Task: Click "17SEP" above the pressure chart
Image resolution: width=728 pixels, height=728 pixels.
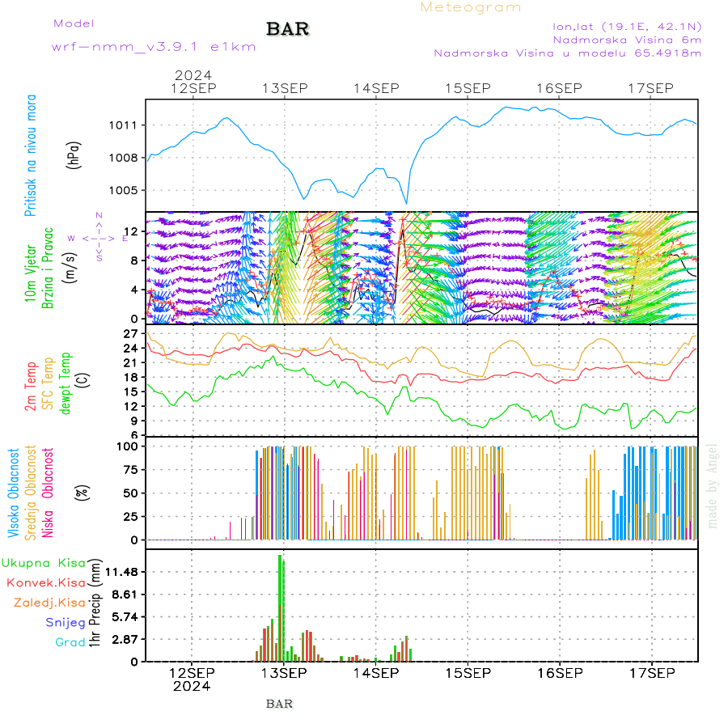Action: click(650, 88)
